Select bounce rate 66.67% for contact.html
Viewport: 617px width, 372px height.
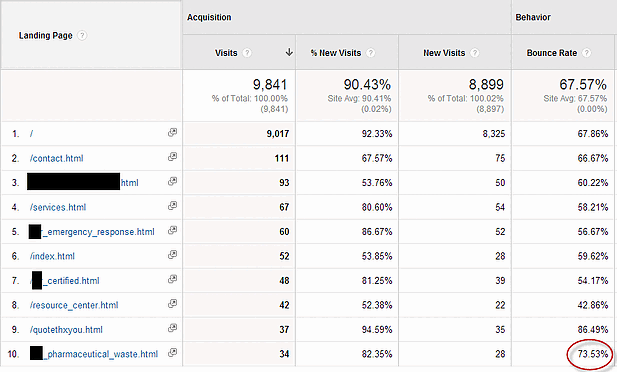pyautogui.click(x=593, y=158)
